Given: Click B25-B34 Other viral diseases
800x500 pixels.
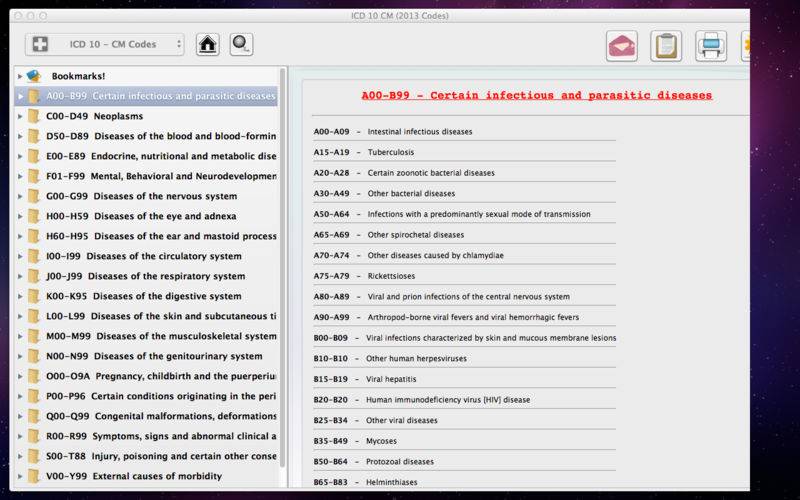Looking at the screenshot, I should (376, 420).
